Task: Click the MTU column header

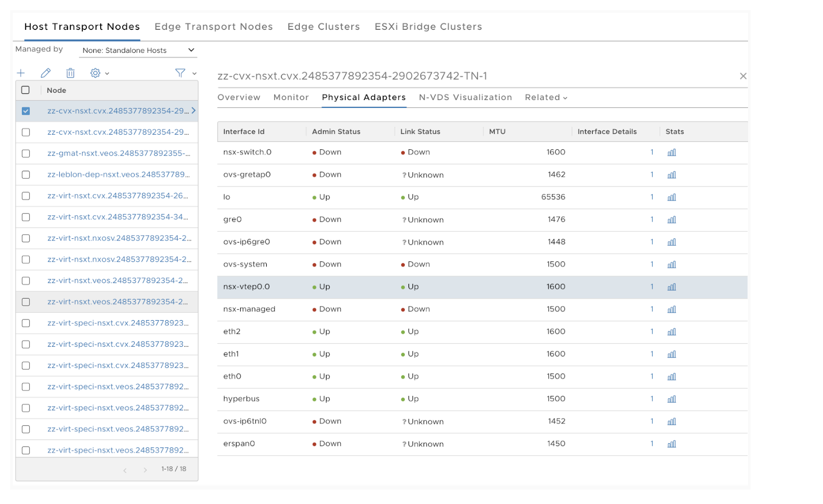Action: [x=497, y=132]
